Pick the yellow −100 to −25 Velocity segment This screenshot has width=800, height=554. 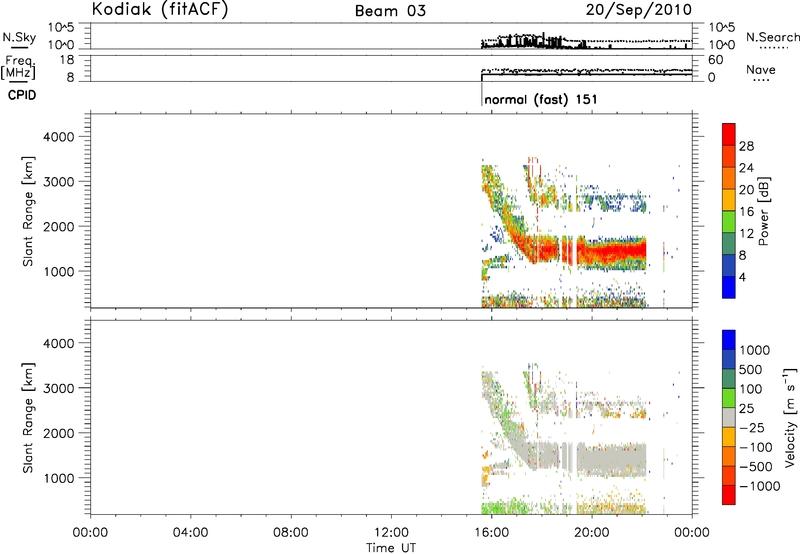point(729,437)
